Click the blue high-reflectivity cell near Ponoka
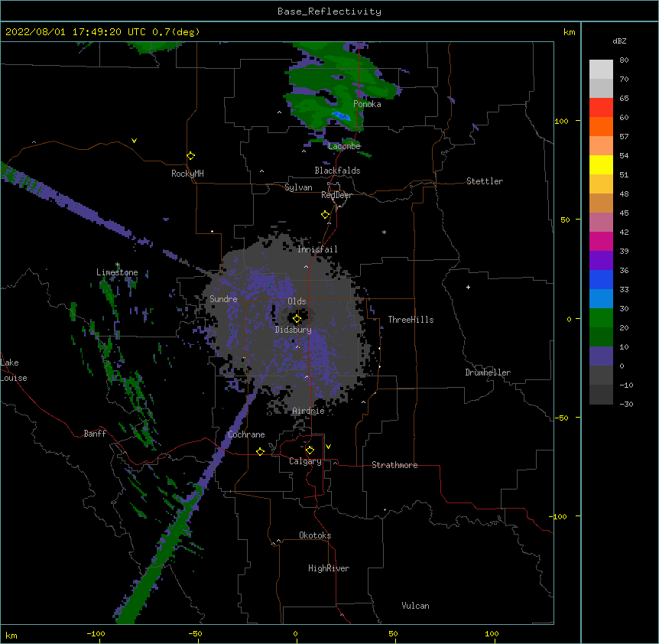 point(341,115)
